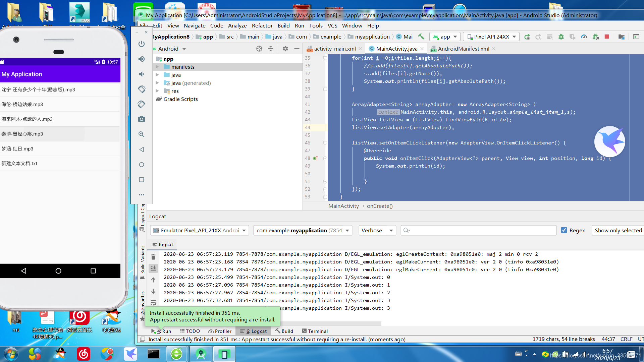Click emulator sidebar back triangle
Viewport: 644px width, 362px height.
click(x=142, y=149)
